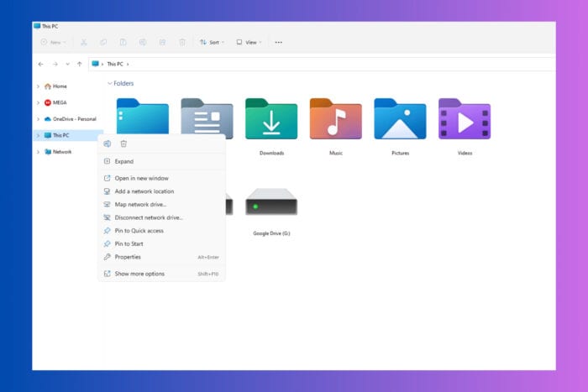Go forward with the right arrow
This screenshot has width=588, height=392.
pos(55,64)
